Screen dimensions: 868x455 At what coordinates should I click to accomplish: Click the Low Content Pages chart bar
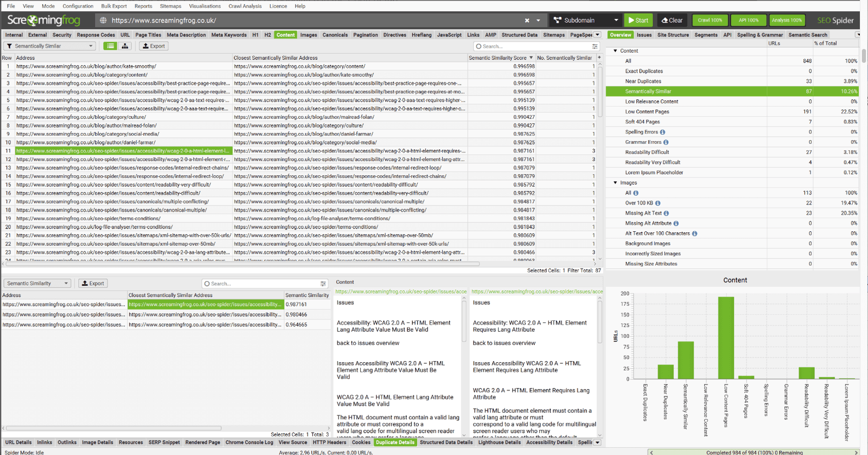726,337
